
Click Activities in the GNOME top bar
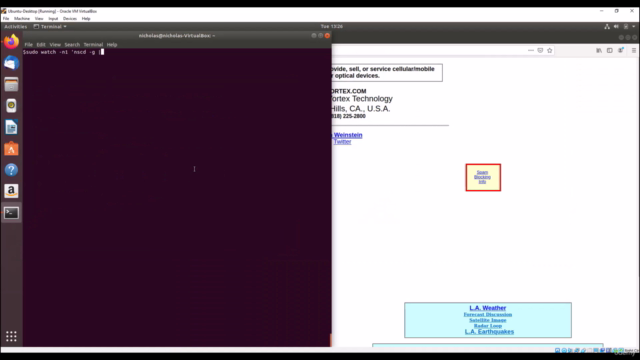point(16,27)
